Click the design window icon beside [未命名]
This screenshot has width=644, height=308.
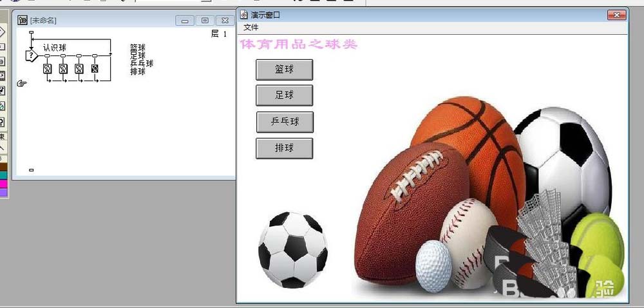click(23, 20)
